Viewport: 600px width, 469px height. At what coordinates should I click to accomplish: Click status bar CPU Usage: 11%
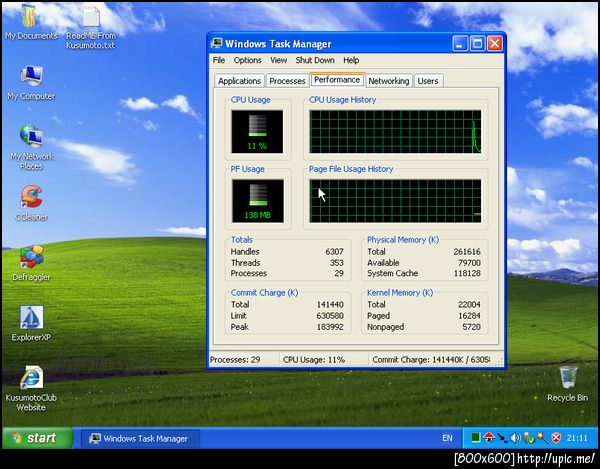point(323,360)
